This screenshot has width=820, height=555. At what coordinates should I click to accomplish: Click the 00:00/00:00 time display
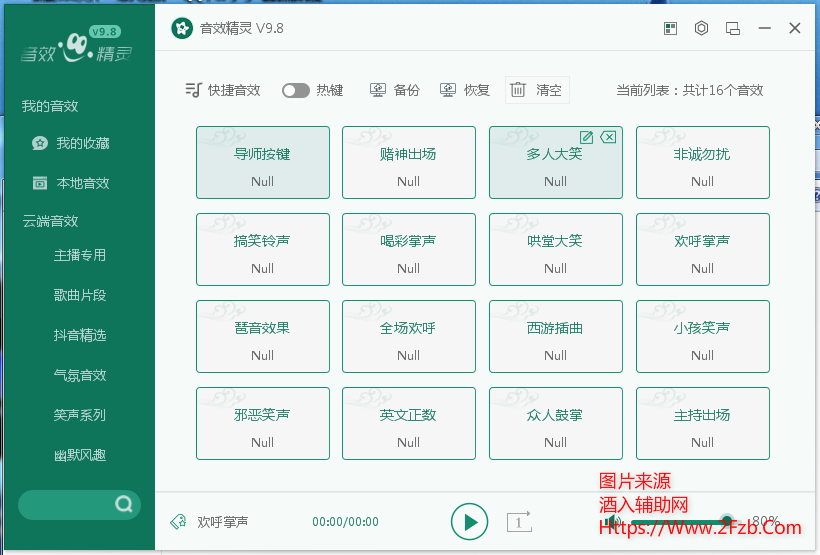tap(345, 522)
